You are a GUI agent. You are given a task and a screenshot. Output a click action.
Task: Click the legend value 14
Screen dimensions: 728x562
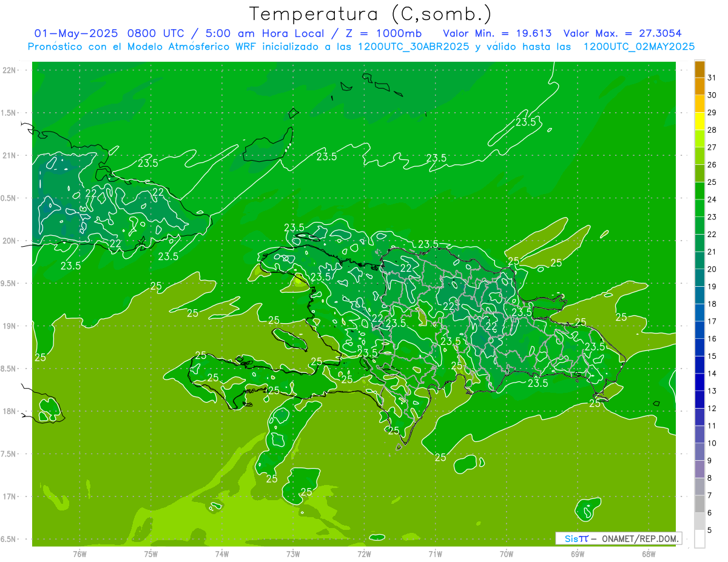click(712, 373)
